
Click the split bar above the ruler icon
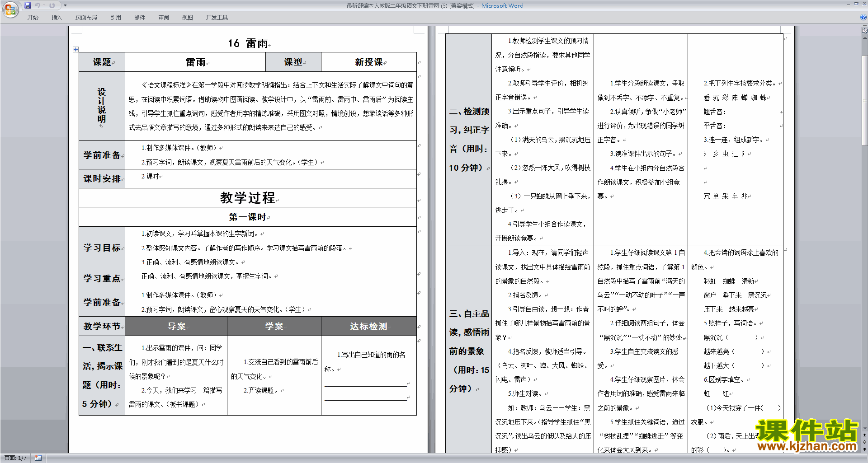(x=864, y=26)
